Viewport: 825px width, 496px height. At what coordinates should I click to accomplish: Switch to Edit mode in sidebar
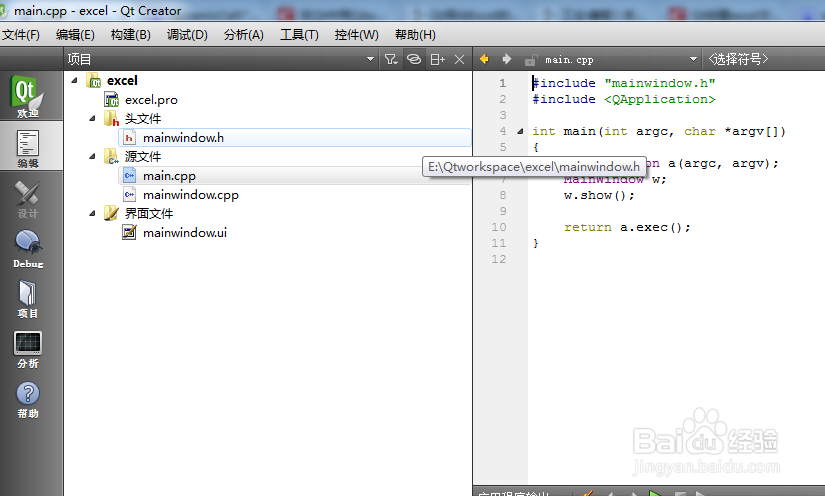tap(28, 149)
